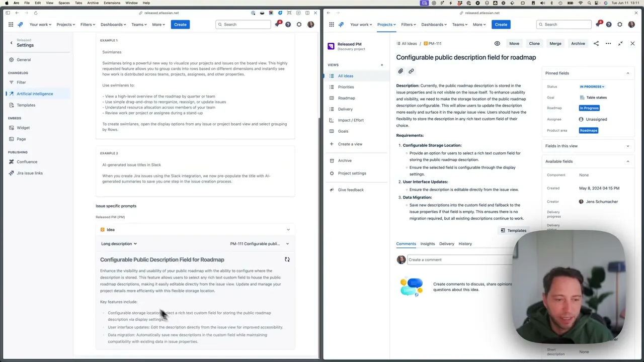Regenerate the AI description with refresh icon
Screen dimensions: 644x362
point(287,259)
